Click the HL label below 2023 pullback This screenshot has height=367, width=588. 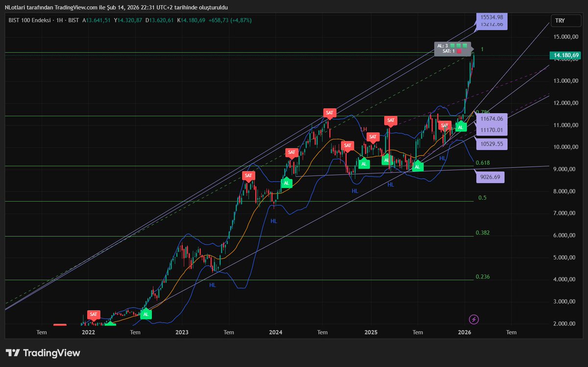coord(212,285)
